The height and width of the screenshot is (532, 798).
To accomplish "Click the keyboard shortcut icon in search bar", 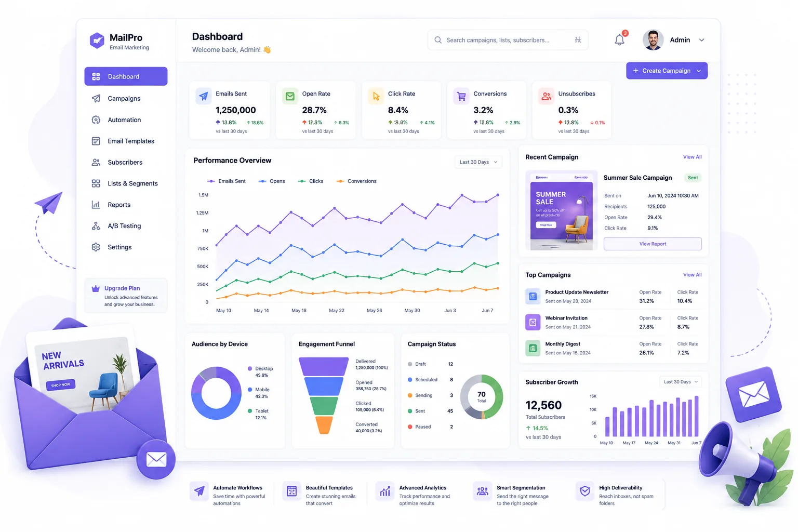I will (x=578, y=40).
